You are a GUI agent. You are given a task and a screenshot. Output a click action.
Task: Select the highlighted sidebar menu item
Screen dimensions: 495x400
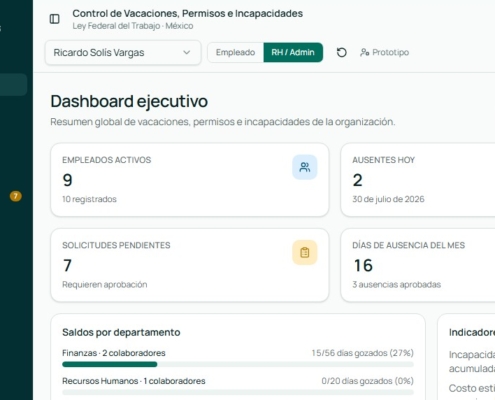click(x=13, y=85)
